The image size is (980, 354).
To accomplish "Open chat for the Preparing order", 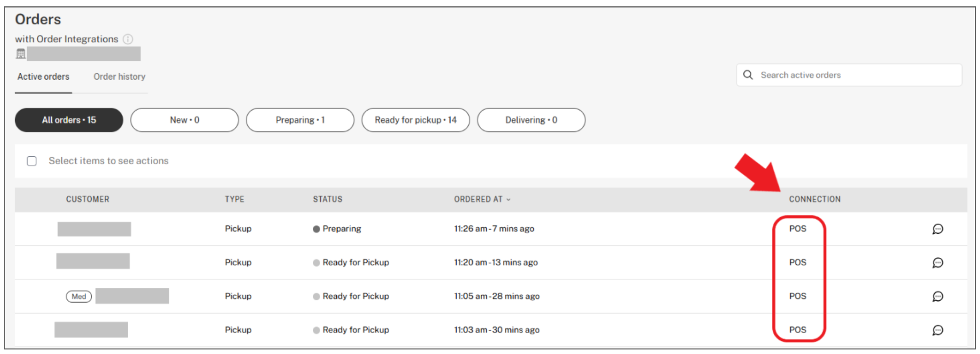I will [938, 229].
